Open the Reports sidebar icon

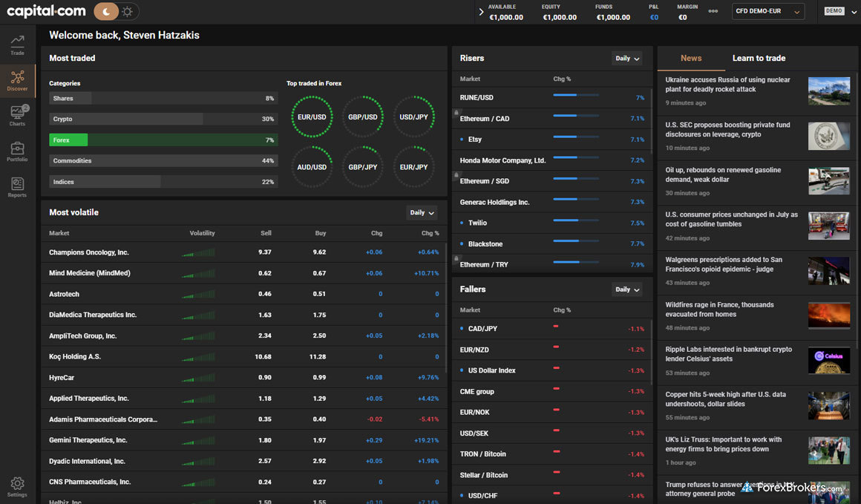click(17, 186)
